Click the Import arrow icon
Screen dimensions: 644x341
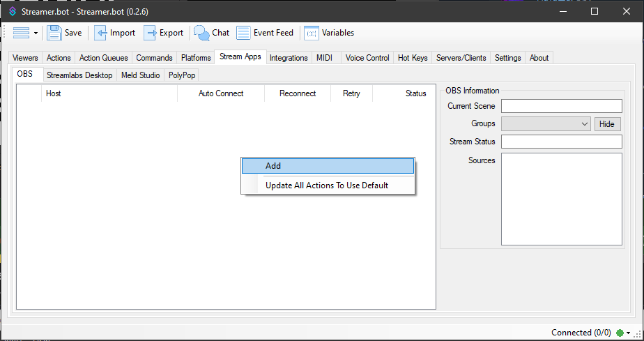click(100, 33)
